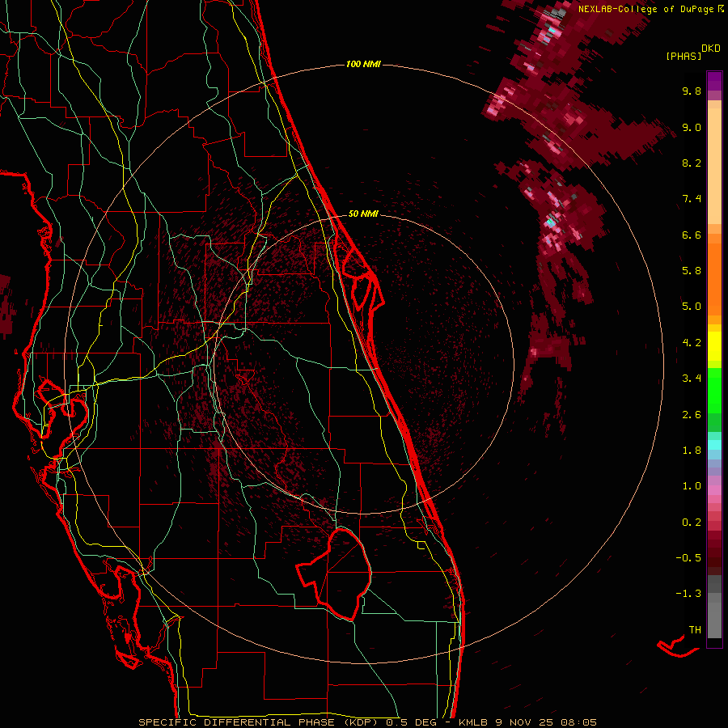The width and height of the screenshot is (728, 728).
Task: Click the [PHAS] units label
Action: click(x=684, y=56)
